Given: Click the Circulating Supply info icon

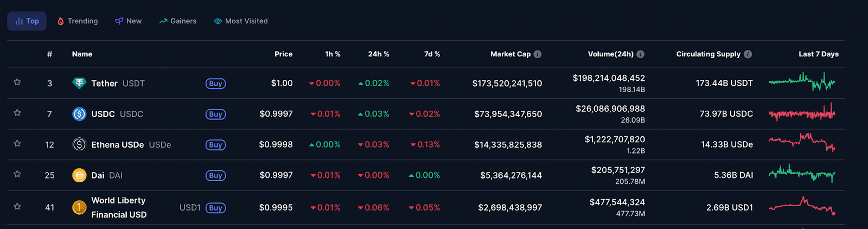Looking at the screenshot, I should click(748, 54).
